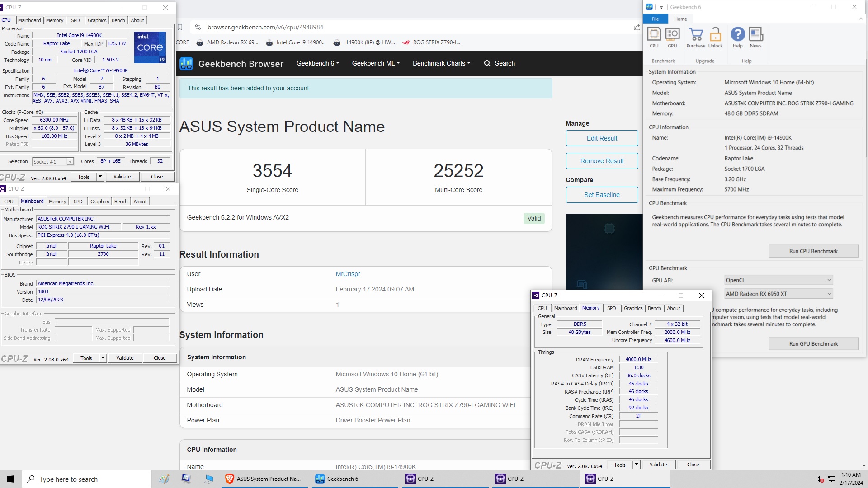This screenshot has height=488, width=868.
Task: Open the MrCrispr user link
Action: [348, 274]
